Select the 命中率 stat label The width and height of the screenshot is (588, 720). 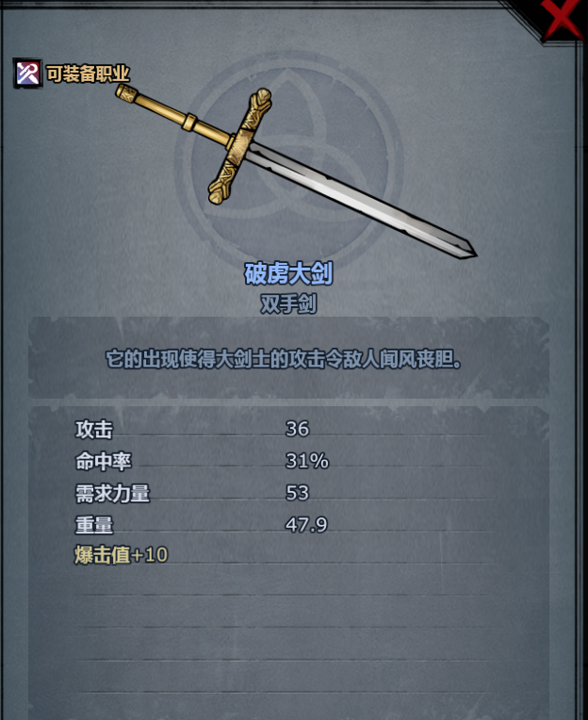104,461
